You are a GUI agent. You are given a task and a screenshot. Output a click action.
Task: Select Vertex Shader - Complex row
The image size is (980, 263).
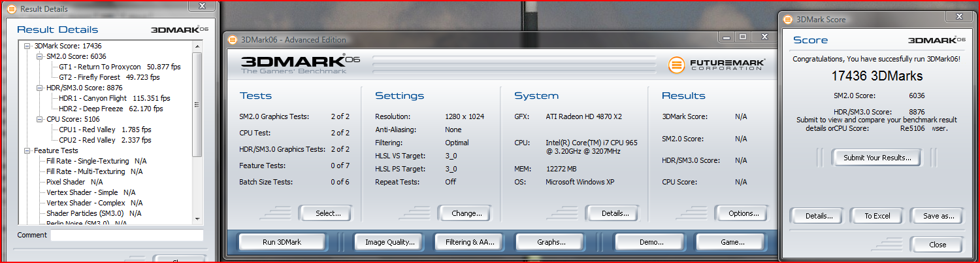pyautogui.click(x=94, y=203)
